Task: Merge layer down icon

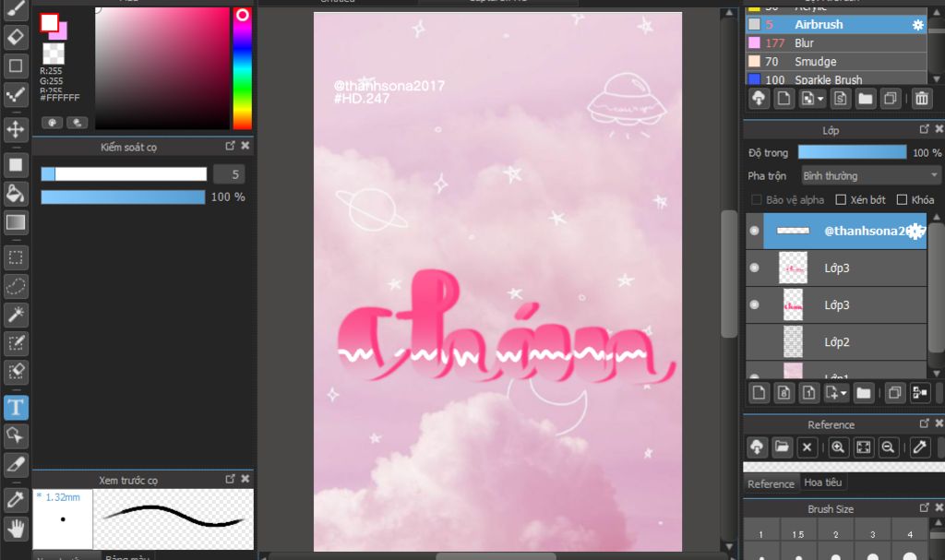Action: tap(920, 393)
